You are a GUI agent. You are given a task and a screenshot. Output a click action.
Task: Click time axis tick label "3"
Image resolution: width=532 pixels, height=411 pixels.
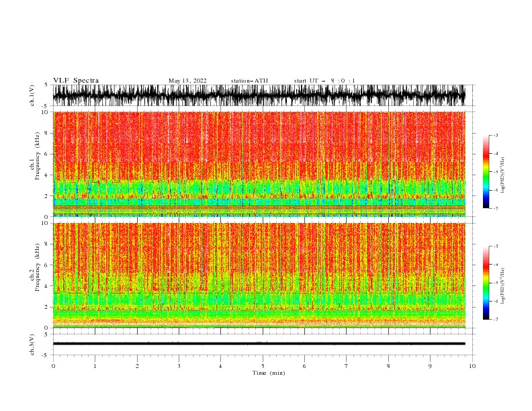click(x=179, y=366)
